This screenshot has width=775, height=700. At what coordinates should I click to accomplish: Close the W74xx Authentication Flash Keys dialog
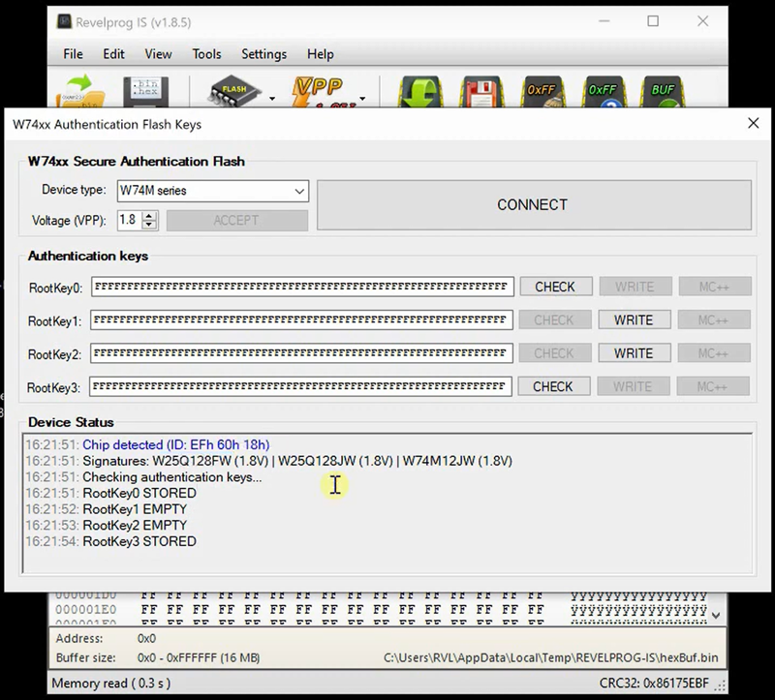point(754,123)
